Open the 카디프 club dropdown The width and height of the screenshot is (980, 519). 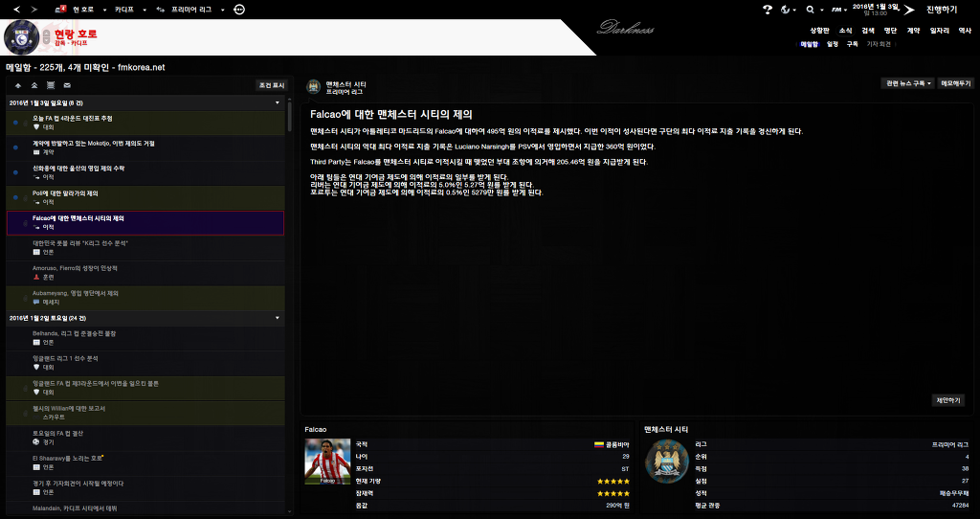pos(130,10)
